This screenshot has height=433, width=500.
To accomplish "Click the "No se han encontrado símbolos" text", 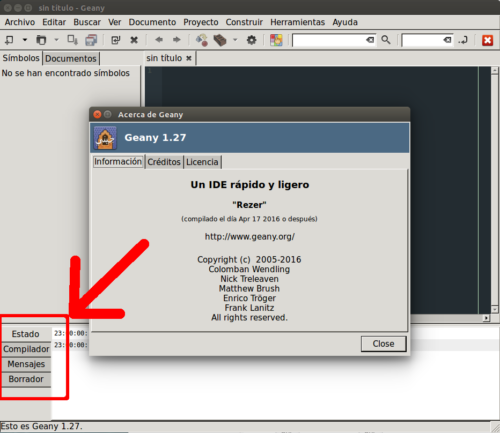I will pos(66,73).
